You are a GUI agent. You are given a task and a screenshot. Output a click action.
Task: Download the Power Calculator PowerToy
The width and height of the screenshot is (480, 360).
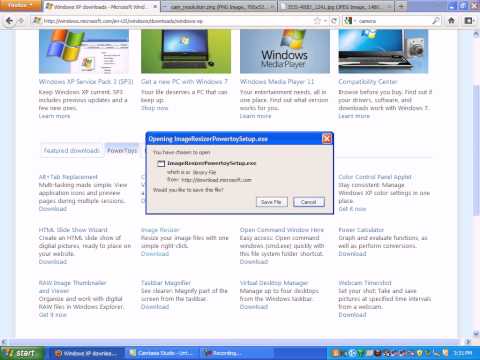[x=352, y=254]
